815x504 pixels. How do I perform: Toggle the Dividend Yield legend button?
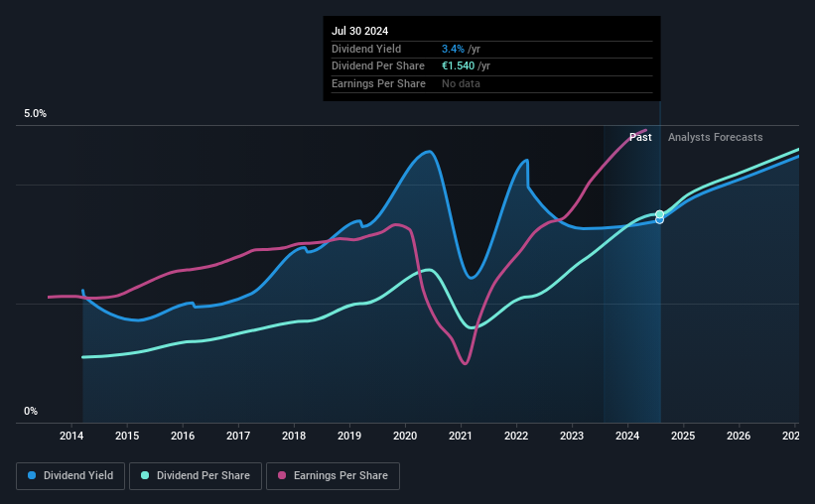pyautogui.click(x=70, y=476)
